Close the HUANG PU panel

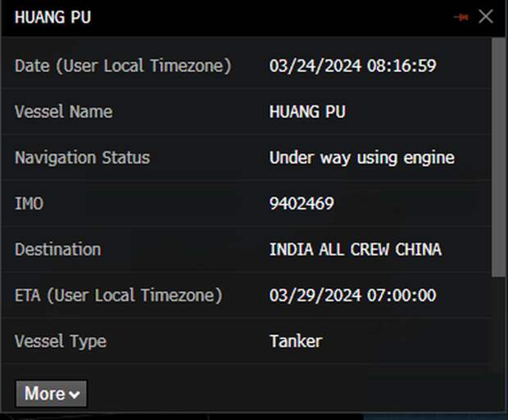(x=486, y=16)
